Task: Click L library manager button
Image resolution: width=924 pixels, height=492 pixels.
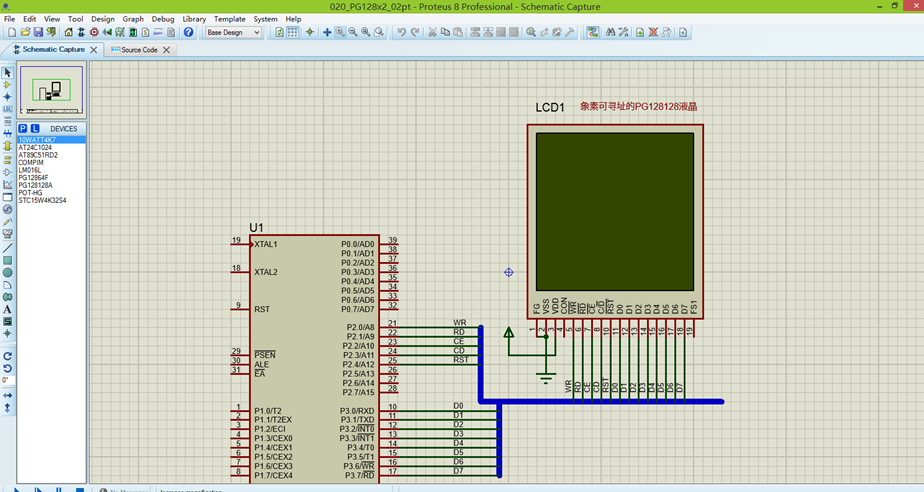Action: [x=35, y=128]
